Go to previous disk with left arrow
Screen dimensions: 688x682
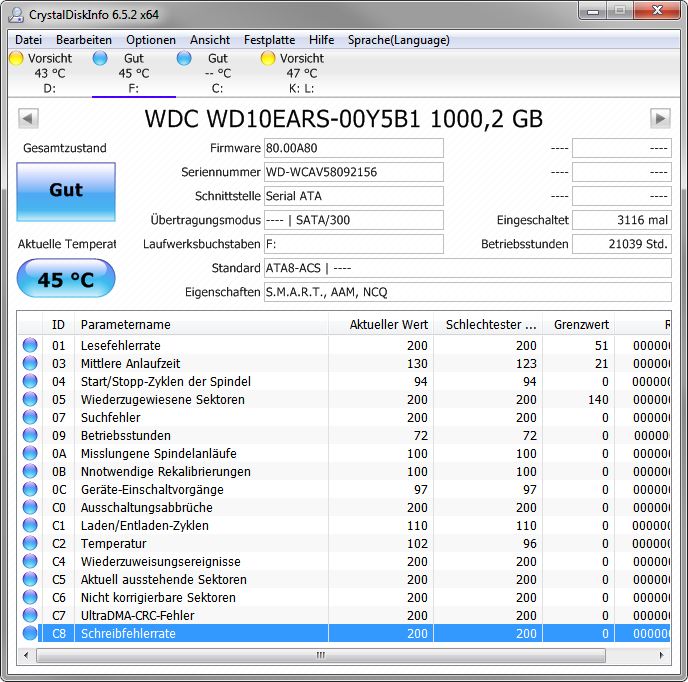point(29,118)
